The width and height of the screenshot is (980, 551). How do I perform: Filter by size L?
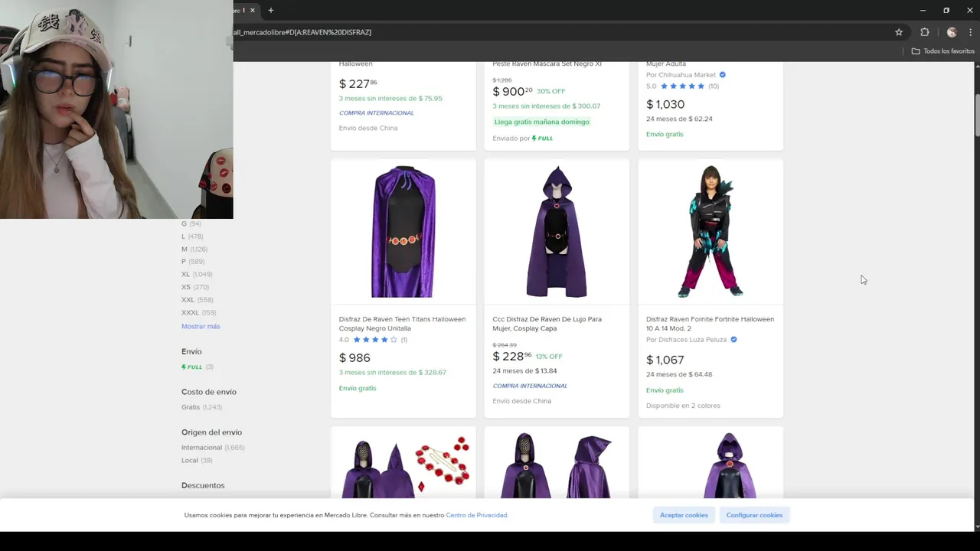(192, 236)
